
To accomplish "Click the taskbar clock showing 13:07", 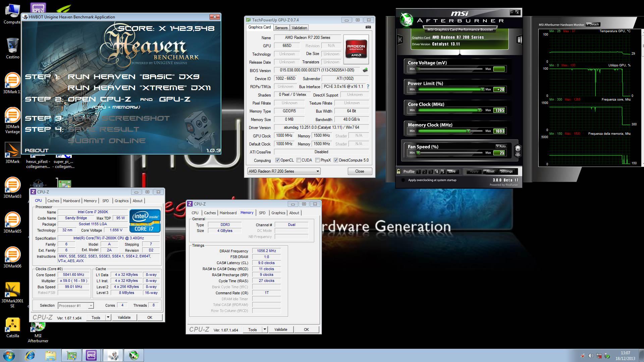I will [x=625, y=353].
